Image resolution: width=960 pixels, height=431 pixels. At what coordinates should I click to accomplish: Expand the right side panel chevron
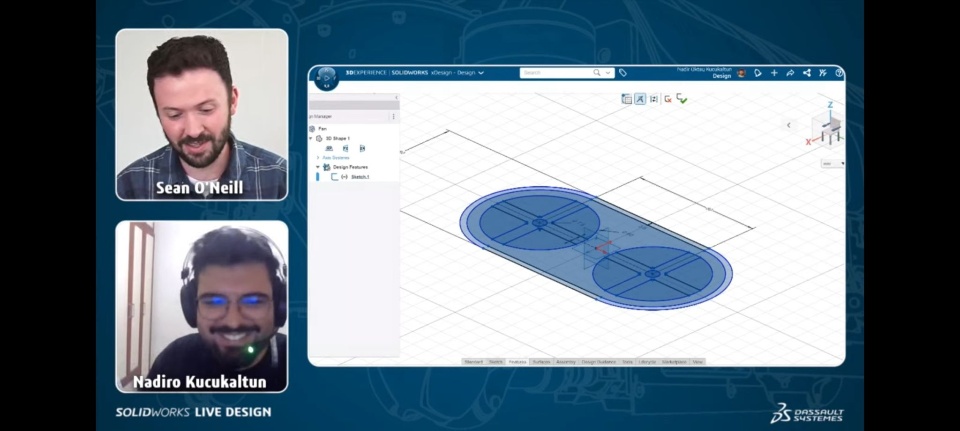[x=789, y=125]
